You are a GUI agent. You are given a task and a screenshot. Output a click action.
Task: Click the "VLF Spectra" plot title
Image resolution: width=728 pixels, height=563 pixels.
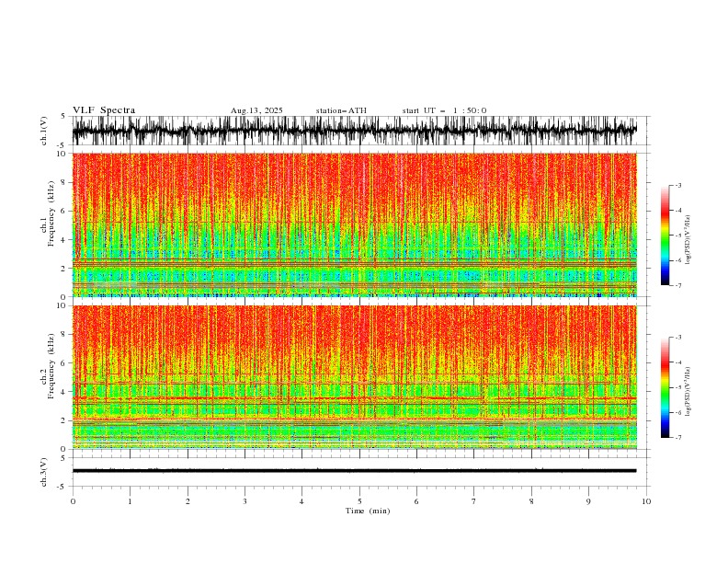click(104, 110)
